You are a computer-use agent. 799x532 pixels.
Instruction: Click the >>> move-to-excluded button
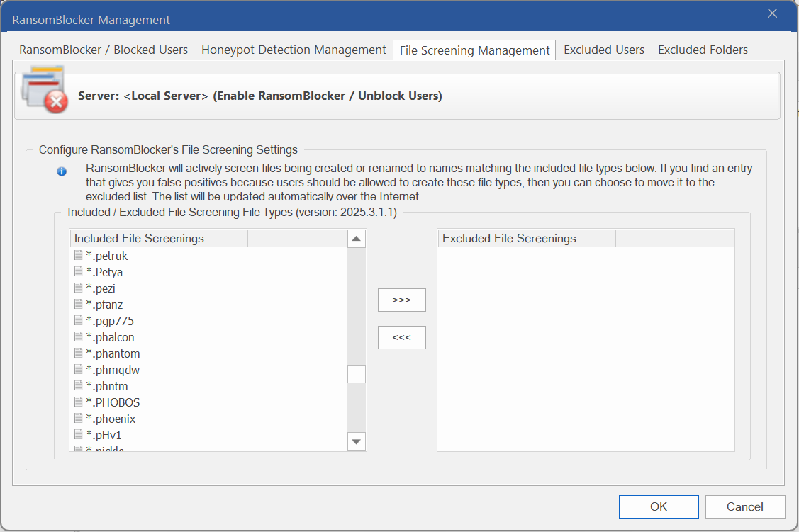tap(401, 300)
